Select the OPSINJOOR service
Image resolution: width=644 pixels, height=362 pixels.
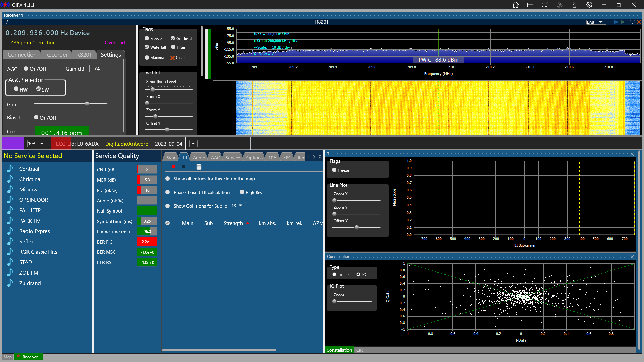(34, 200)
